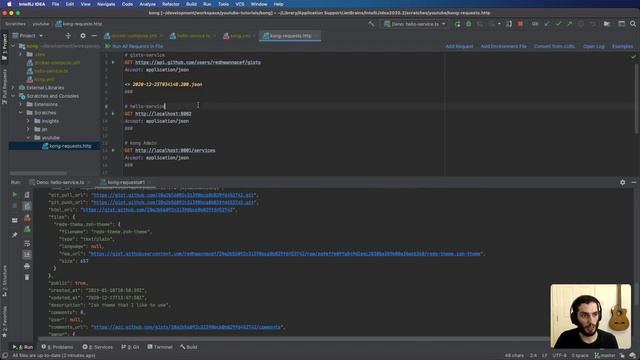Open the Pull Requests side tool window
Viewport: 640px width, 360px height.
click(4, 86)
